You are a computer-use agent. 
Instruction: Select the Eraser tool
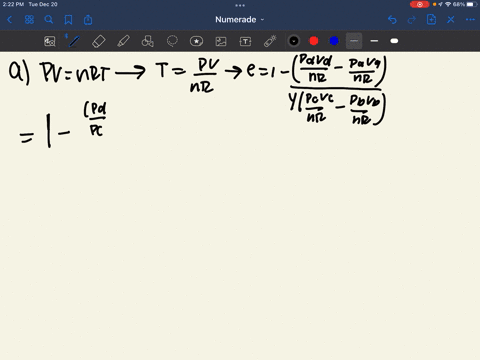(x=98, y=41)
